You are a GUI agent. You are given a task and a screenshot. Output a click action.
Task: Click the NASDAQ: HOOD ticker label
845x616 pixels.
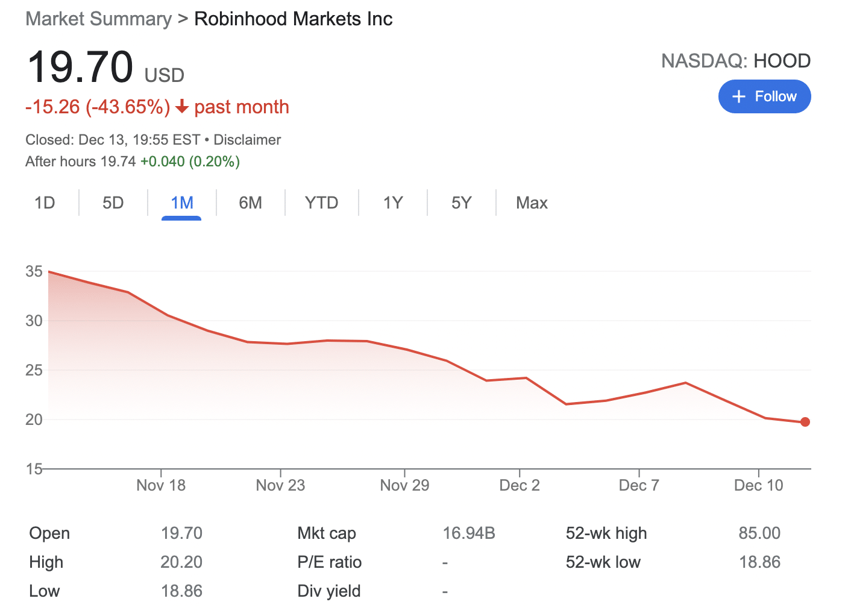736,61
